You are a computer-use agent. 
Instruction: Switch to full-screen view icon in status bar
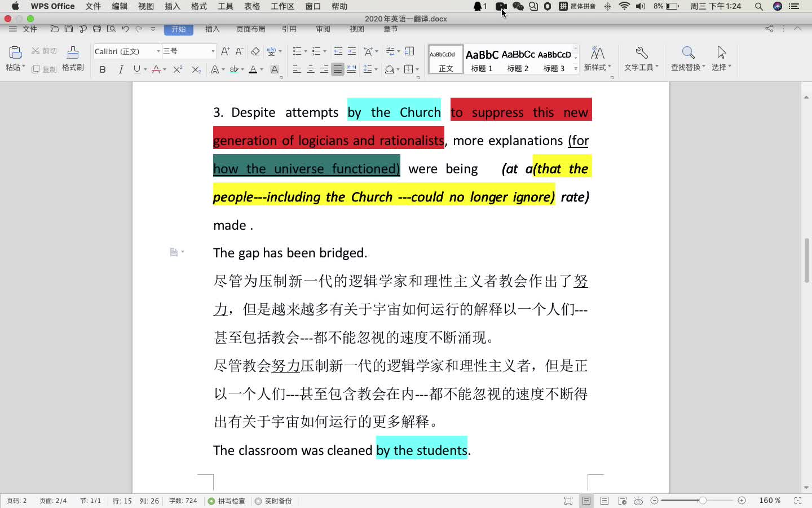568,501
